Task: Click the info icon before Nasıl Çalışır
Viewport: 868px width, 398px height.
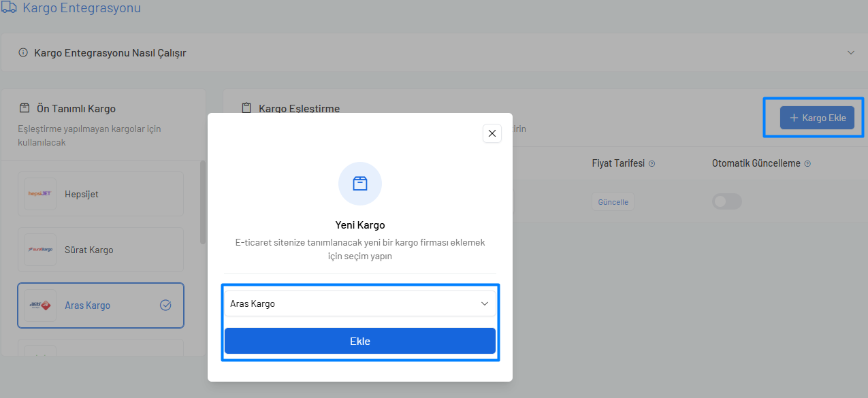Action: click(x=23, y=52)
